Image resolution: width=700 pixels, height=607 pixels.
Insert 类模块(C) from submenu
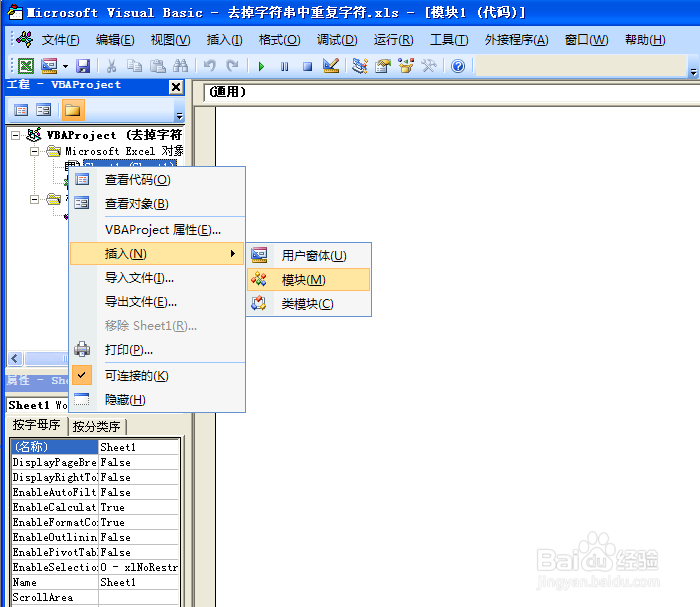(308, 304)
